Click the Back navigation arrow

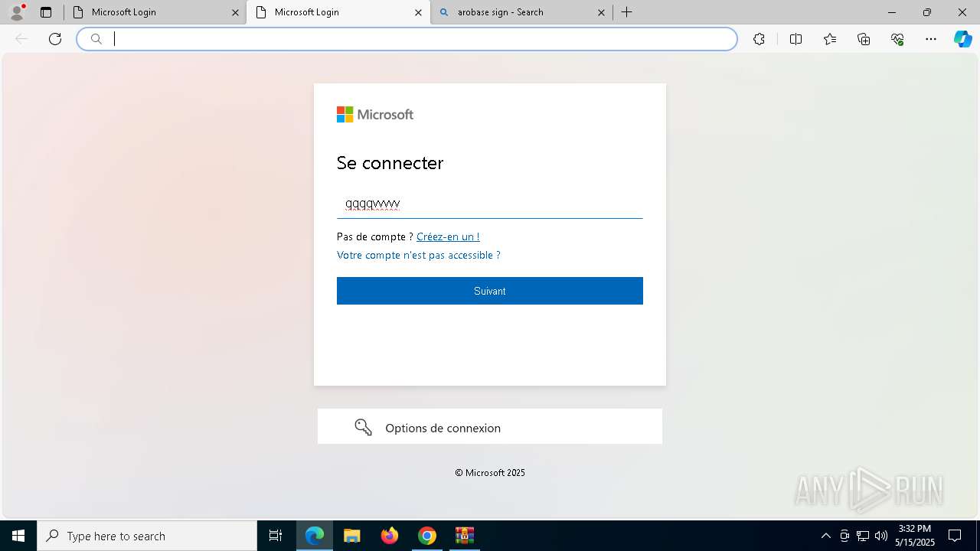21,39
